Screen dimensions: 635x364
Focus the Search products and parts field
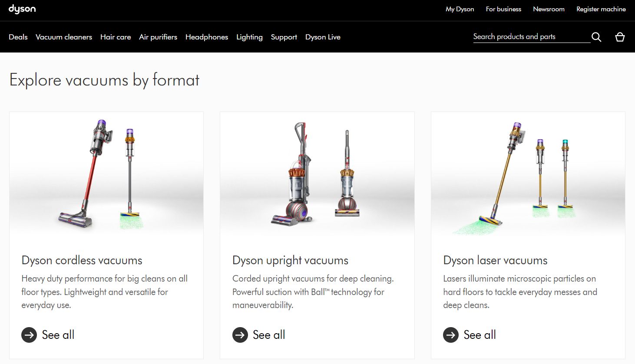[530, 37]
